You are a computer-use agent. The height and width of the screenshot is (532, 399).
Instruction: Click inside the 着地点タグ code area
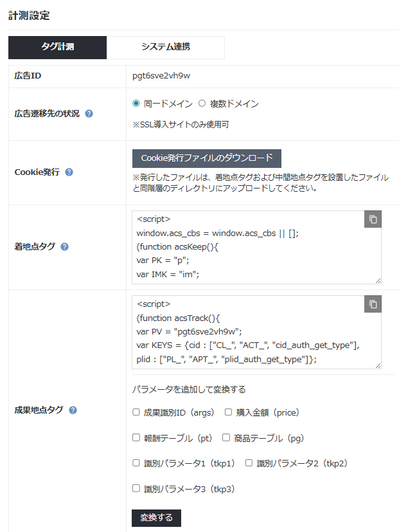[x=251, y=257]
